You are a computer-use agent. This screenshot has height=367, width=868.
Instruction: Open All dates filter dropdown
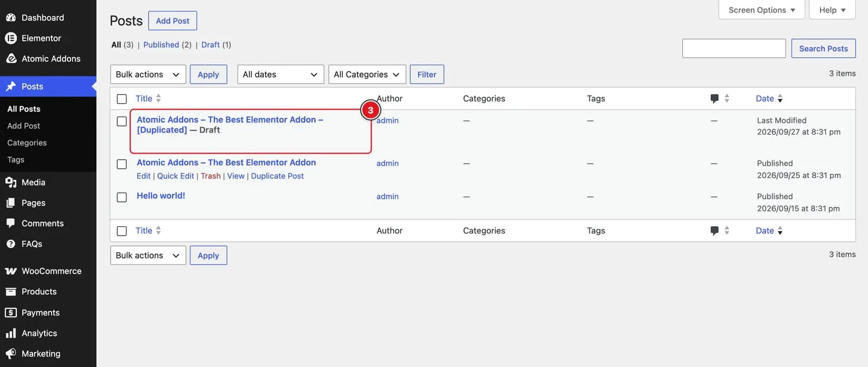pos(280,74)
